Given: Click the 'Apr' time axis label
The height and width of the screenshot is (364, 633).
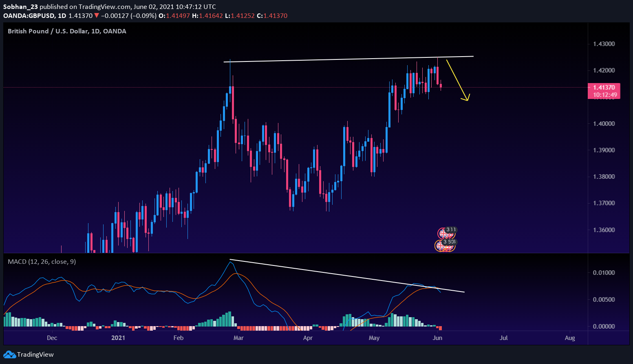Looking at the screenshot, I should pyautogui.click(x=308, y=338).
